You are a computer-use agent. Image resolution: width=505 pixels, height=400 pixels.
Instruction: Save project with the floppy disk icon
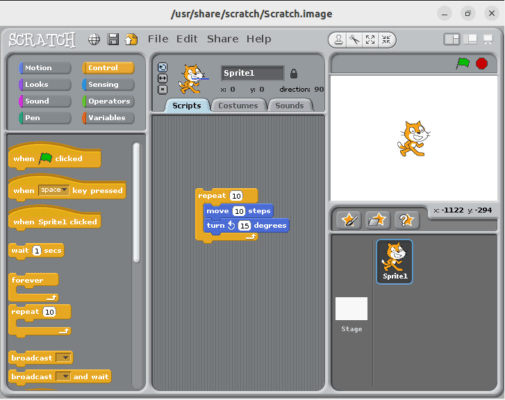[113, 39]
